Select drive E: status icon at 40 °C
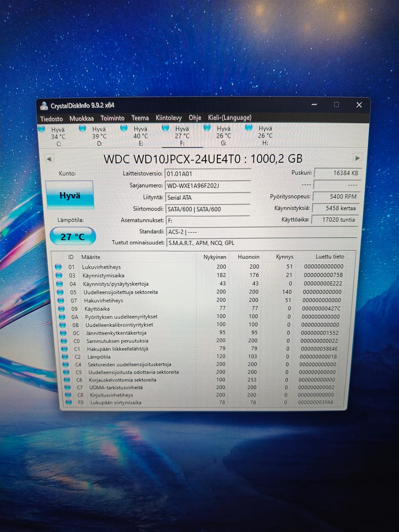This screenshot has width=399, height=532. pyautogui.click(x=124, y=128)
